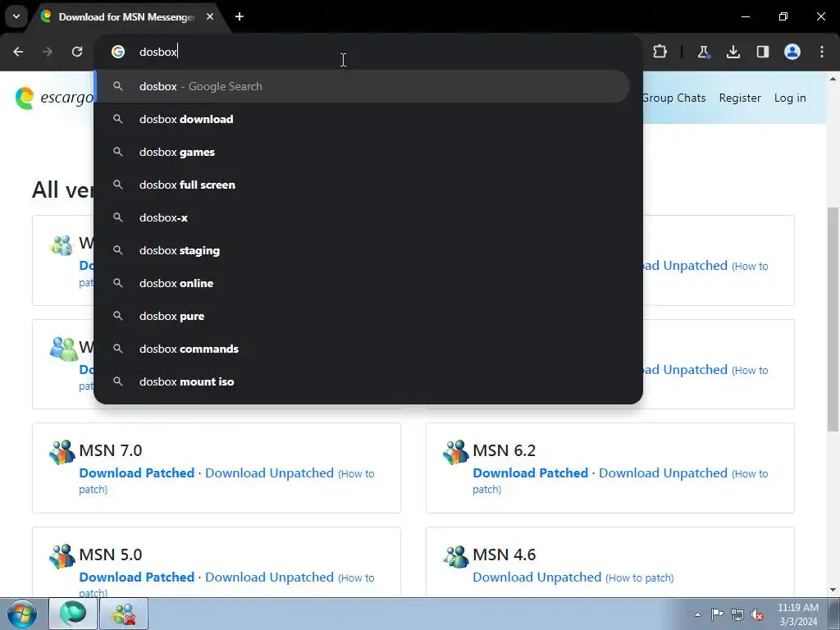Image resolution: width=840 pixels, height=630 pixels.
Task: Click the scrollbar down arrow
Action: 833,590
